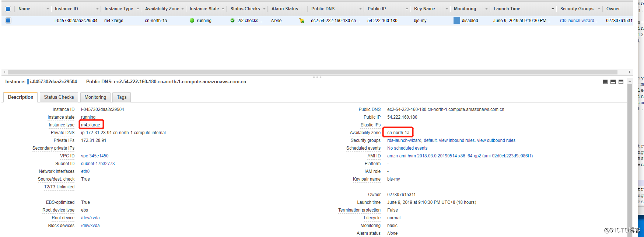The image size is (644, 237).
Task: Switch to the Description tab
Action: (21, 97)
